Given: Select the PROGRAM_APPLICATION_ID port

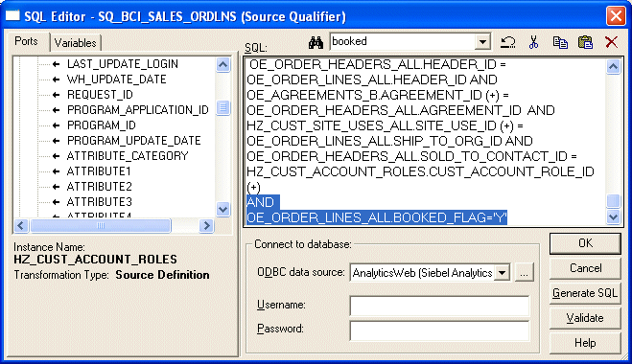Looking at the screenshot, I should pos(138,110).
